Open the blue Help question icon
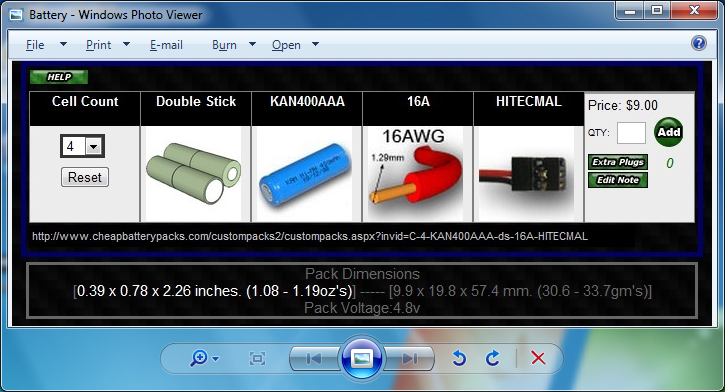Viewport: 725px width, 392px height. pos(699,43)
